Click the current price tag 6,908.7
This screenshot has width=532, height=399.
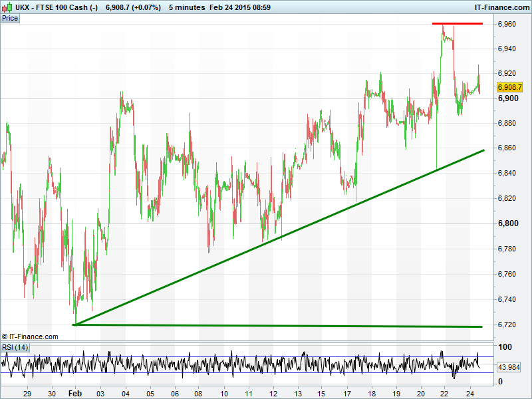(510, 87)
